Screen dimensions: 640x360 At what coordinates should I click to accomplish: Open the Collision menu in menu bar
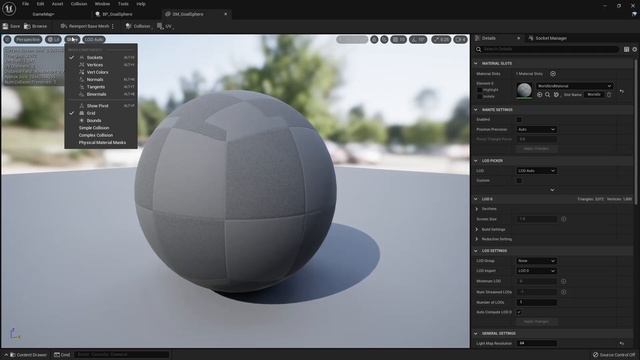click(x=79, y=4)
